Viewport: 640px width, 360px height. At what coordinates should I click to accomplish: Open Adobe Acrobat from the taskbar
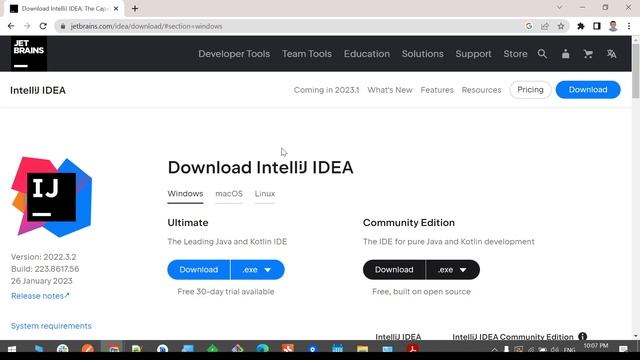click(x=413, y=349)
